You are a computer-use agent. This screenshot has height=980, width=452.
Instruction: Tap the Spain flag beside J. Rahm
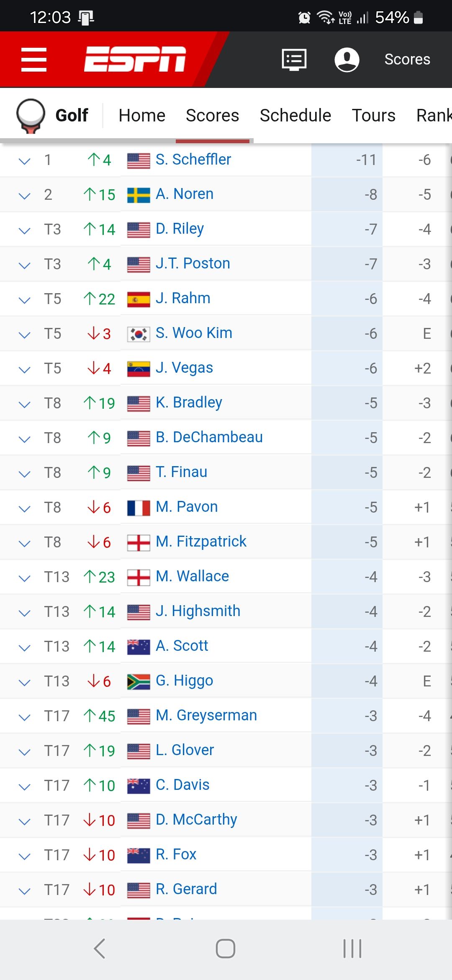point(139,299)
